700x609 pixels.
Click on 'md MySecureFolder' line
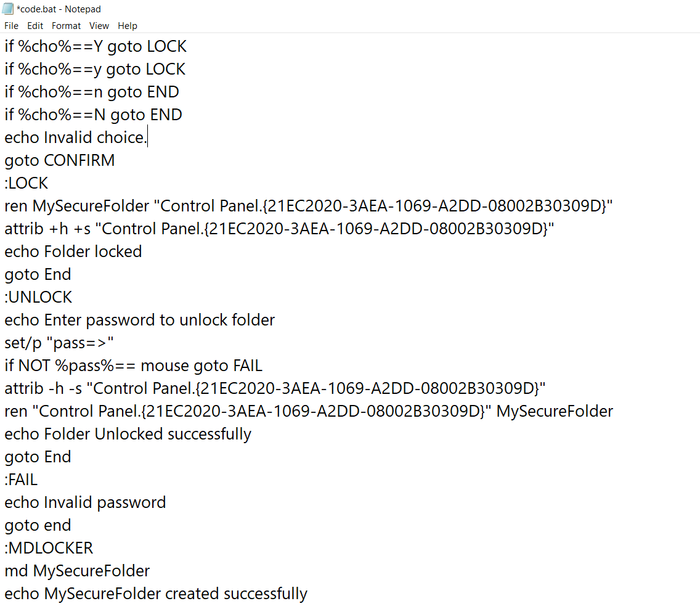pyautogui.click(x=77, y=571)
